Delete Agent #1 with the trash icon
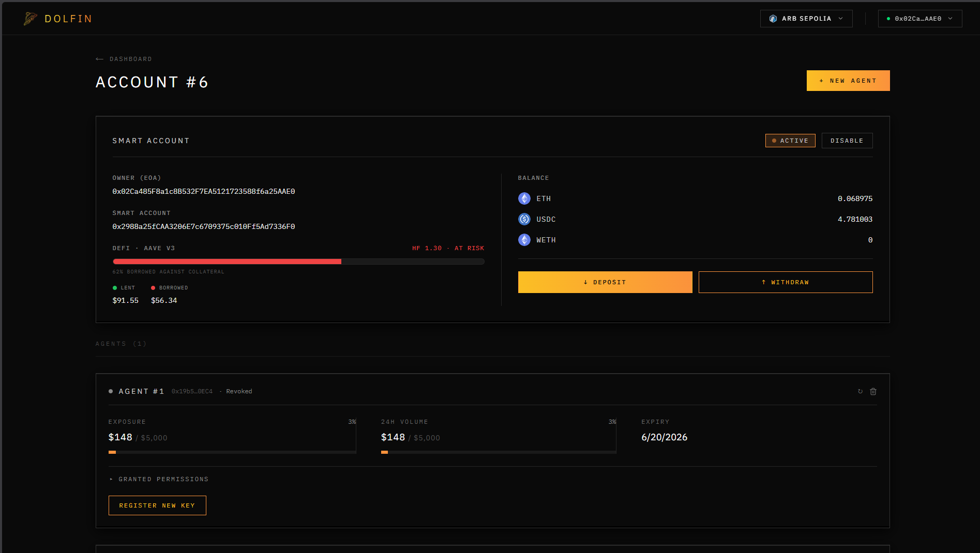Viewport: 980px width, 553px height. click(x=873, y=391)
